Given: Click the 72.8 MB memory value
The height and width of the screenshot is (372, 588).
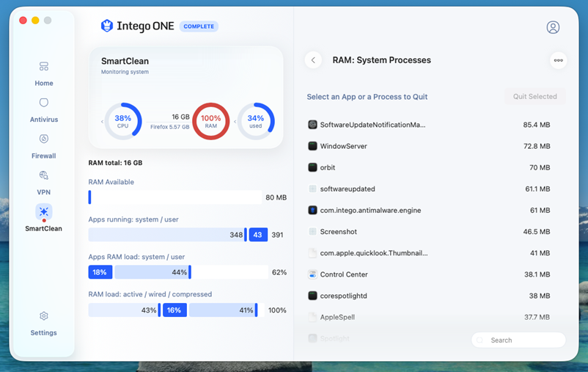Looking at the screenshot, I should pyautogui.click(x=537, y=146).
